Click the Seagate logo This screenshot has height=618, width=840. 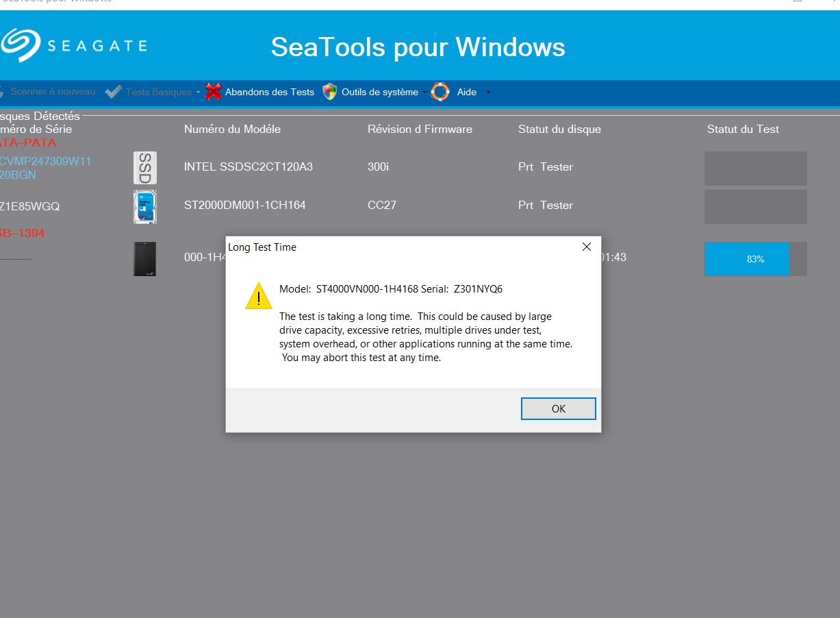tap(73, 45)
